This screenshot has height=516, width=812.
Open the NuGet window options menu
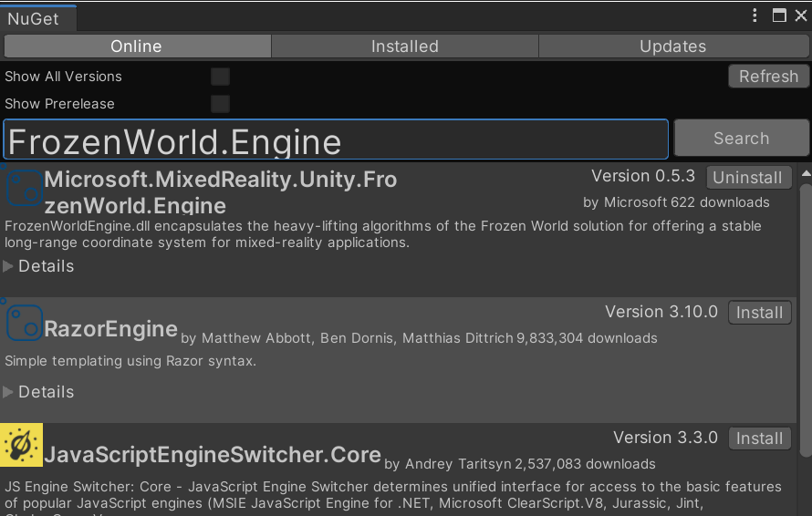click(755, 15)
